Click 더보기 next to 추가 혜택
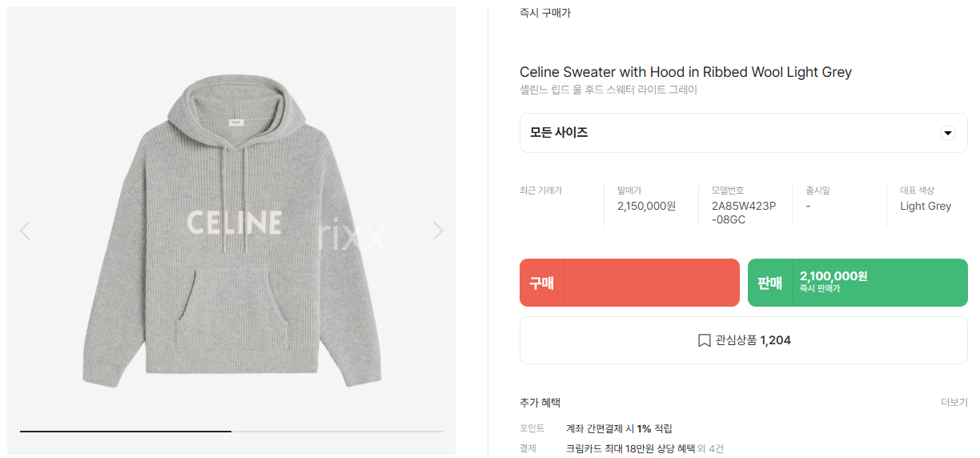The height and width of the screenshot is (458, 980). click(954, 403)
